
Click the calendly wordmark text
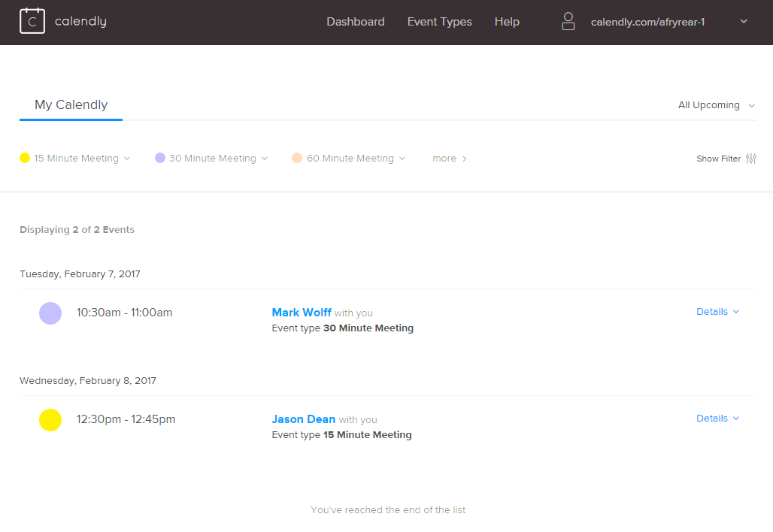[80, 21]
